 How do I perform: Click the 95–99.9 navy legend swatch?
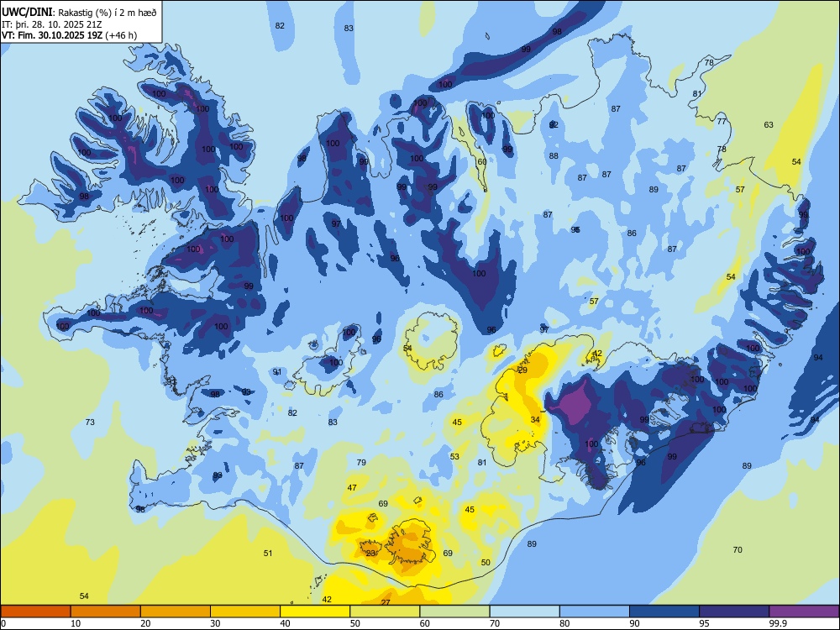[x=734, y=612]
